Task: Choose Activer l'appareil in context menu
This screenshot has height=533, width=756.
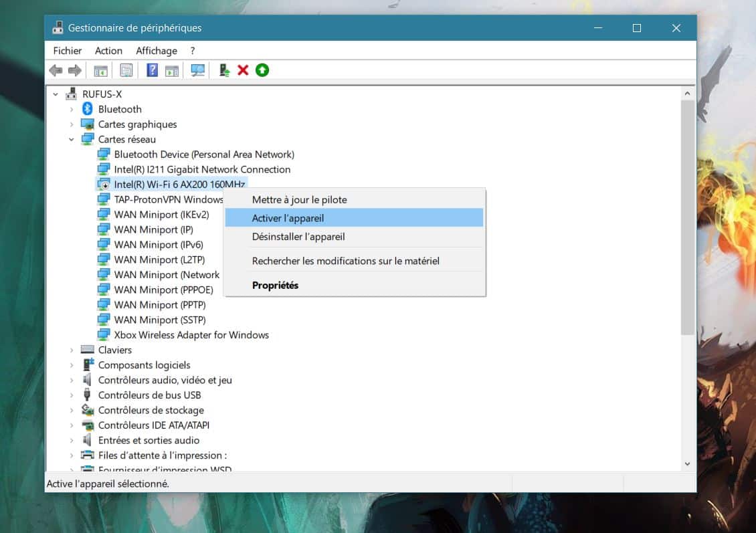Action: [288, 218]
